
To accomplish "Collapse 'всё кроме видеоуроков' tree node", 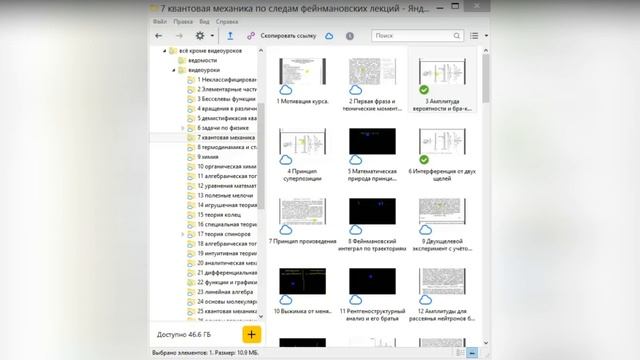I will [x=164, y=51].
